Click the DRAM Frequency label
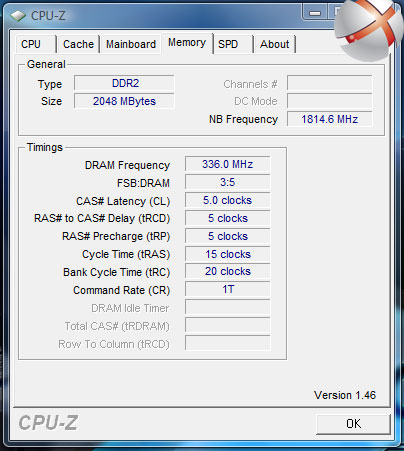The width and height of the screenshot is (404, 451). pyautogui.click(x=127, y=165)
